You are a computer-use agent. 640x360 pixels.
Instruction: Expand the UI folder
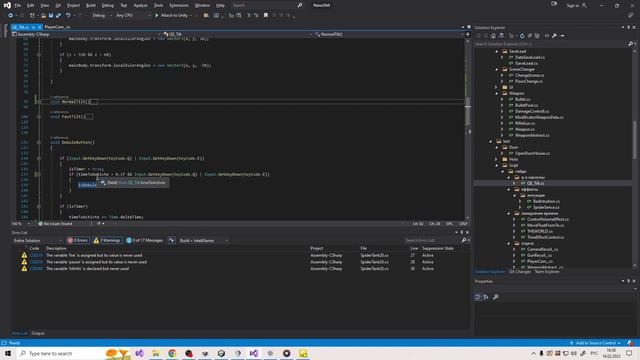click(497, 87)
